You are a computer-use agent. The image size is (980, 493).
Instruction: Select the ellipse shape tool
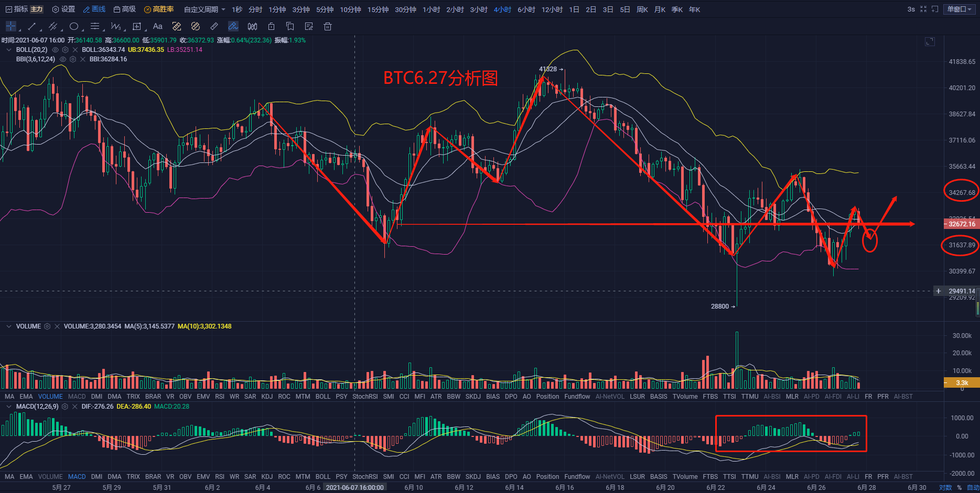point(74,26)
